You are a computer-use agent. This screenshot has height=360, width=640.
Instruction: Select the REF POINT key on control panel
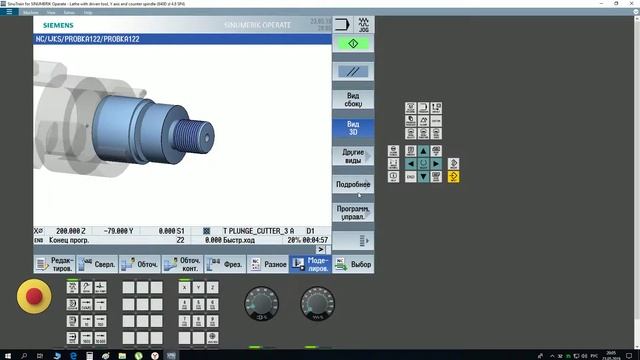click(x=100, y=287)
